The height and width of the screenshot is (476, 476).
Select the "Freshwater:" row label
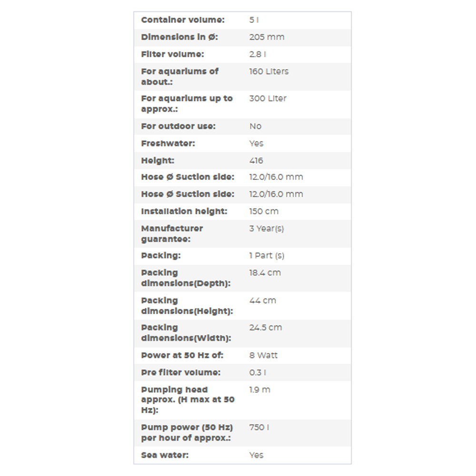pos(168,143)
